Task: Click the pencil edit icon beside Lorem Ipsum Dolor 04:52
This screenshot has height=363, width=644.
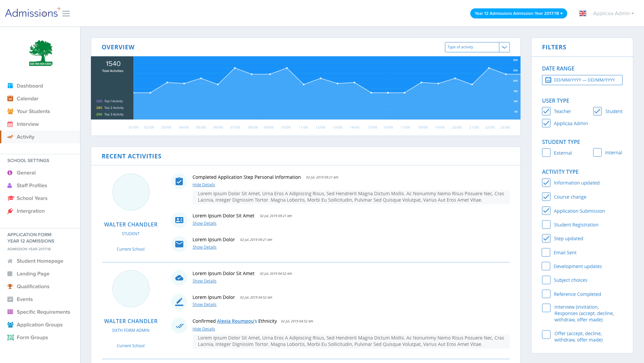Action: point(179,302)
